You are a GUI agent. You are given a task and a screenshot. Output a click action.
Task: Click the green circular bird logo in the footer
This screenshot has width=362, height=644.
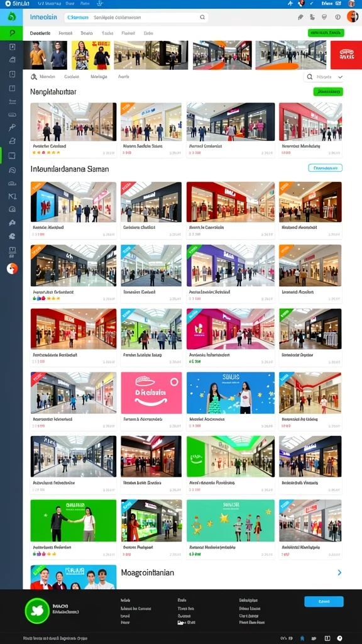[x=37, y=611]
